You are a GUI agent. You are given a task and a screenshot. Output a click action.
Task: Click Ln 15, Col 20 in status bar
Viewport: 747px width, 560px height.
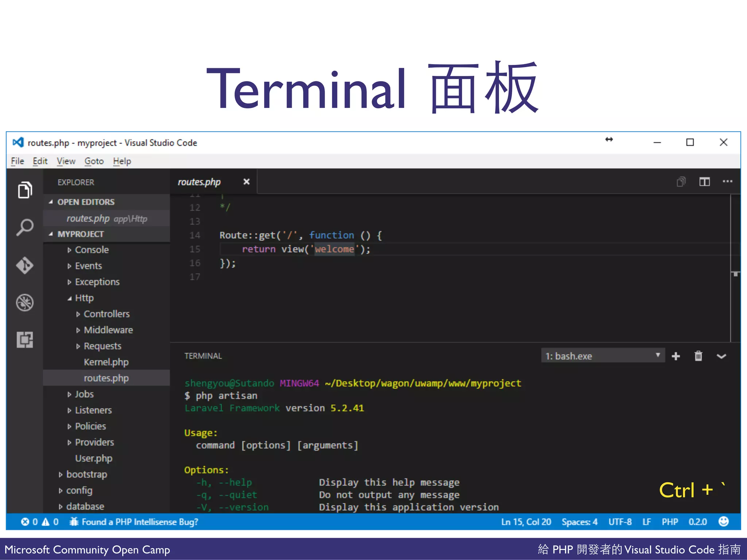pos(526,522)
